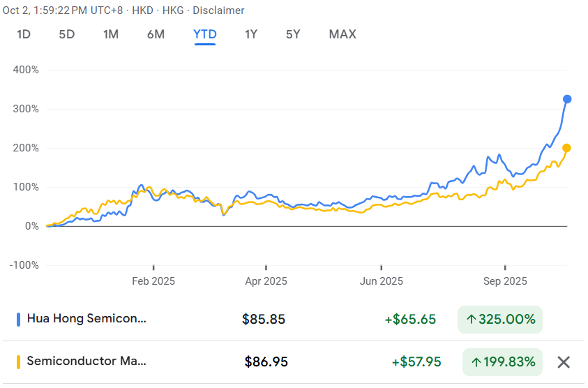Select the 1D time range tab
Screen dimensions: 588x388
coord(24,34)
